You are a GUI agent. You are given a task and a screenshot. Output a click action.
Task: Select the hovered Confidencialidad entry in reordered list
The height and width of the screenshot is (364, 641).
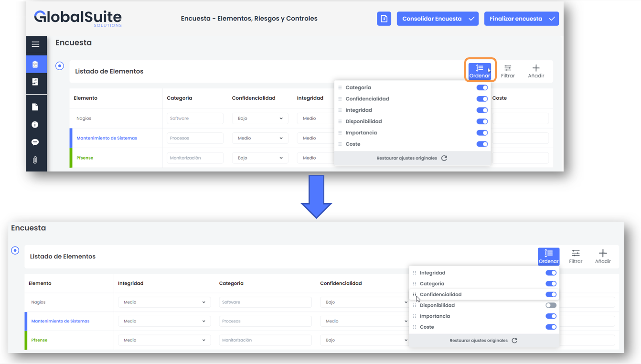440,295
